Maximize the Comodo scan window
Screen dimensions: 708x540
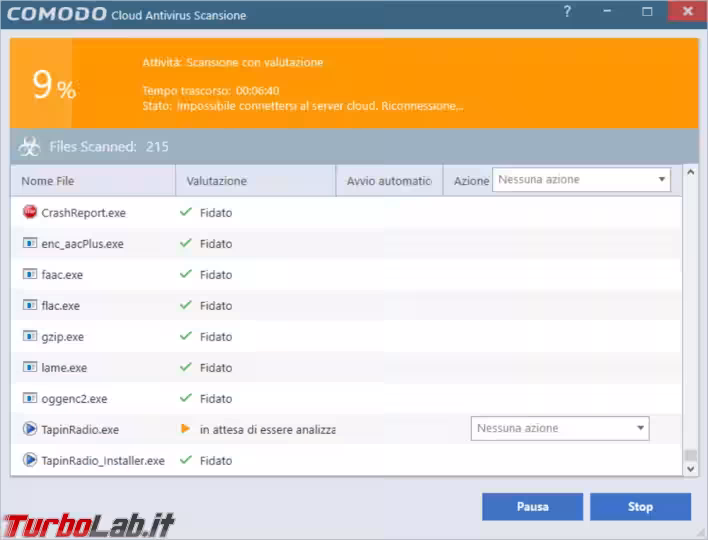click(647, 11)
